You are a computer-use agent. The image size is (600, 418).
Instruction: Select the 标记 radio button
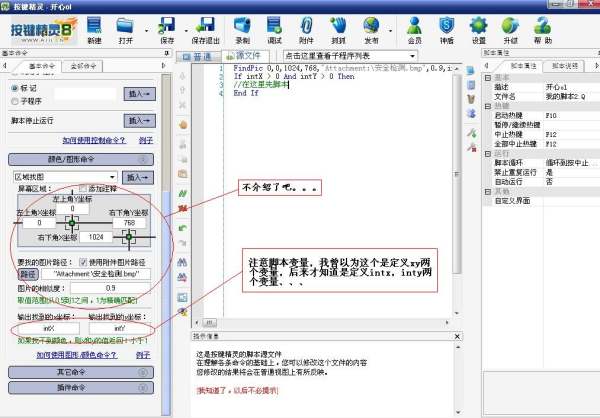(14, 87)
